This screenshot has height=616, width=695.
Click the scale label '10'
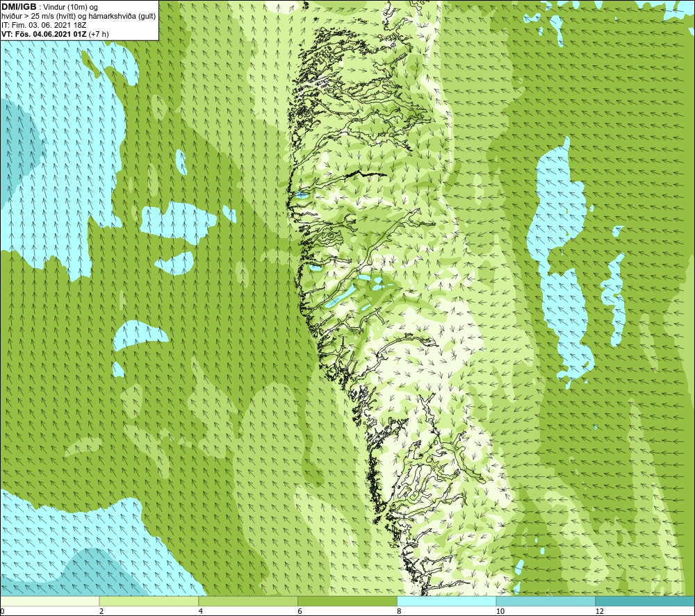500,612
